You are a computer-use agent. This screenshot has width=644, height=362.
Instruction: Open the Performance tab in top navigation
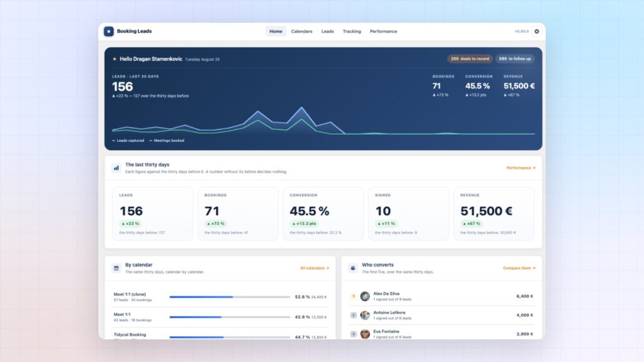click(383, 31)
